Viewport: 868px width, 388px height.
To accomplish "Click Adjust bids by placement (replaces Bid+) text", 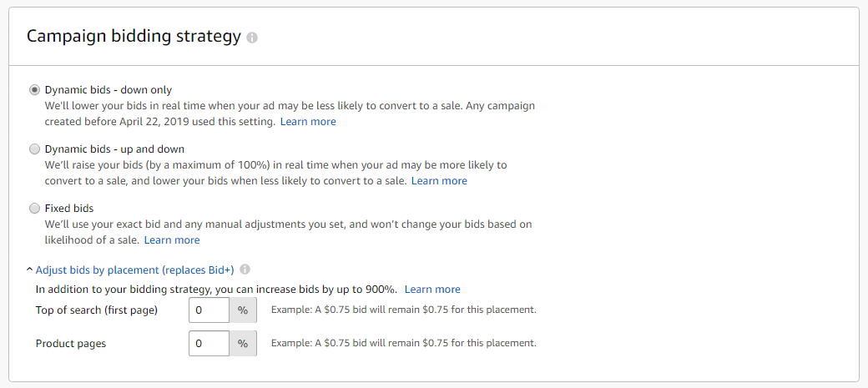I will (135, 270).
